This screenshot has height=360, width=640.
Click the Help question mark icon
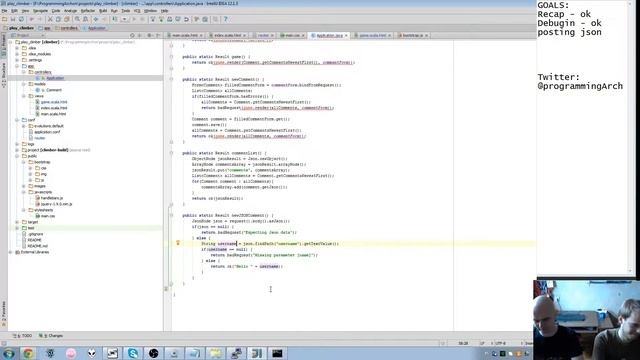point(225,19)
